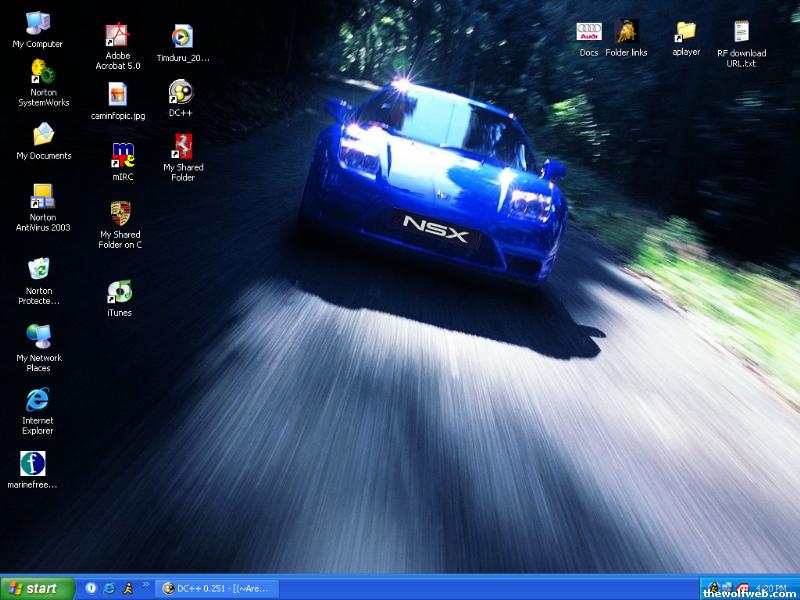Select the Internet Explorer desktop icon

point(38,400)
